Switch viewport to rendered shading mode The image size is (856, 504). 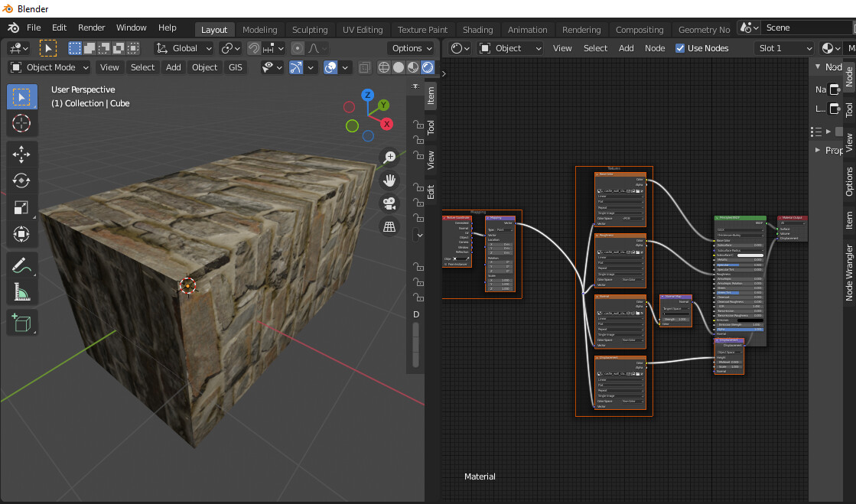click(x=427, y=67)
